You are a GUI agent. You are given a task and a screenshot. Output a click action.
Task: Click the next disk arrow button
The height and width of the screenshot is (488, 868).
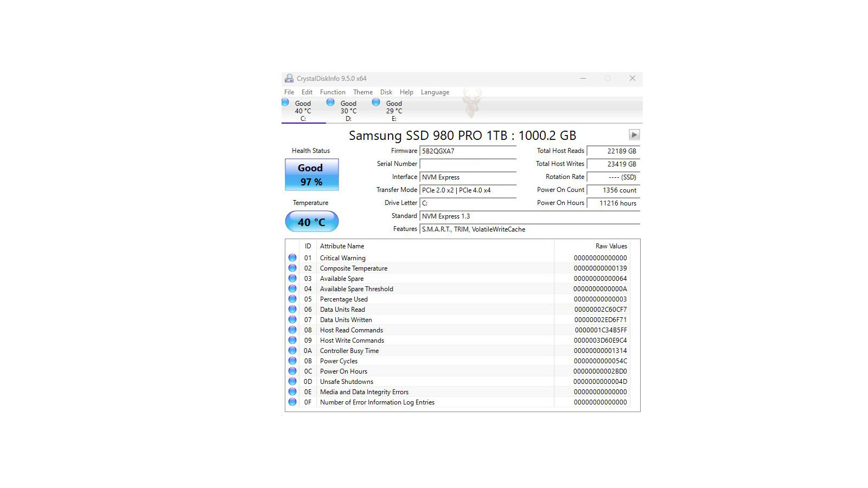tap(634, 134)
